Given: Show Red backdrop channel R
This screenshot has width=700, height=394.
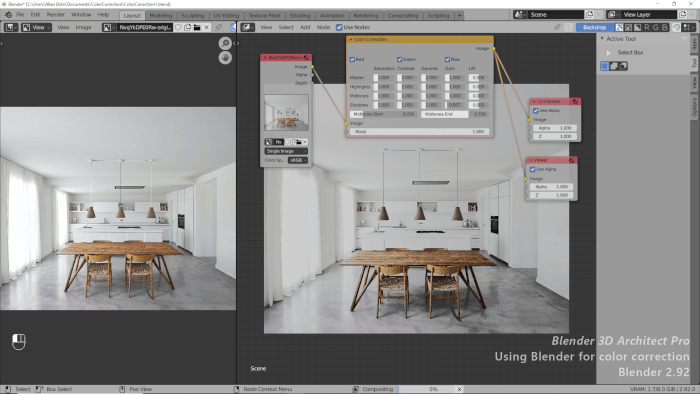Looking at the screenshot, I should 647,27.
